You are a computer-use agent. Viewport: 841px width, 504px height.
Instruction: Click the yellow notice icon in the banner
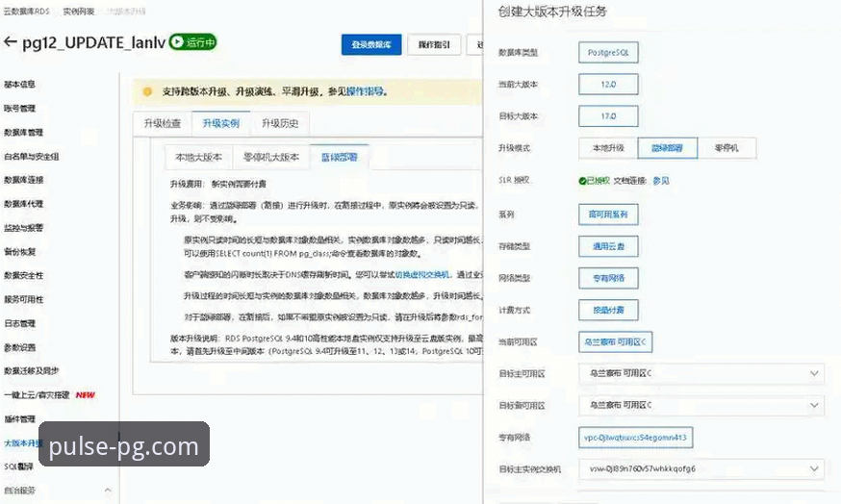pyautogui.click(x=147, y=91)
